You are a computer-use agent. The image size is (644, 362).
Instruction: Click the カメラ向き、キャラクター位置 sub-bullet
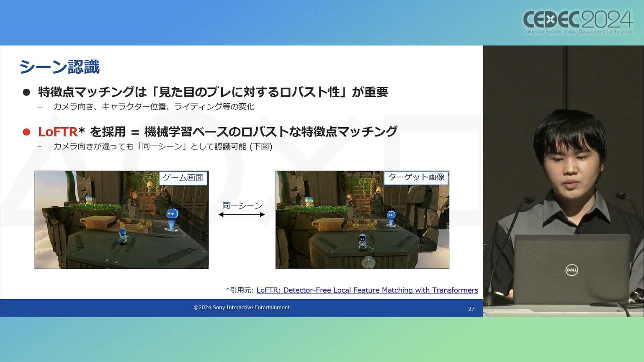[154, 107]
